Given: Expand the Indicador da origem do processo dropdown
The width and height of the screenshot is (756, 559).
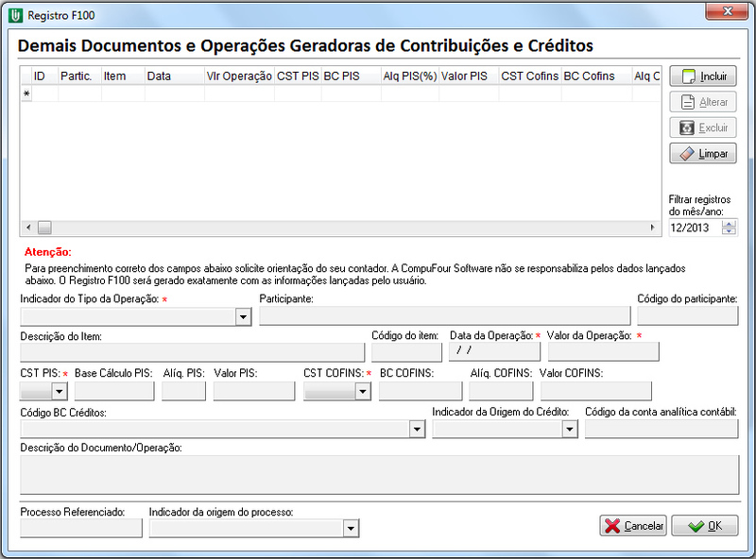Looking at the screenshot, I should click(x=351, y=529).
